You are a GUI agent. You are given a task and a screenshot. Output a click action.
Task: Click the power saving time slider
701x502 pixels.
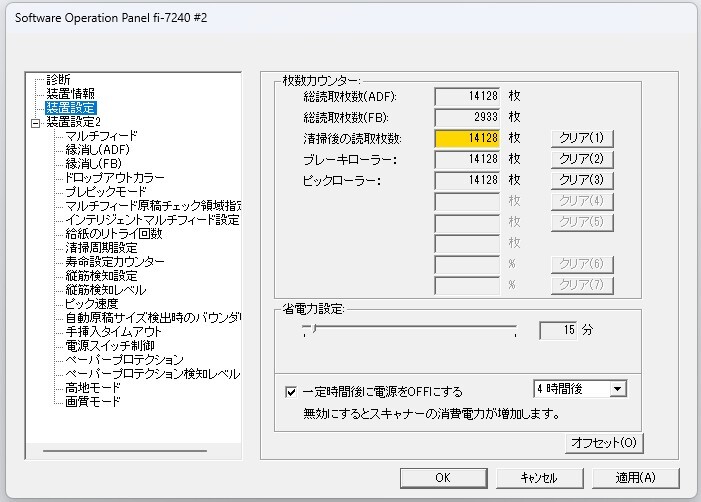410,330
